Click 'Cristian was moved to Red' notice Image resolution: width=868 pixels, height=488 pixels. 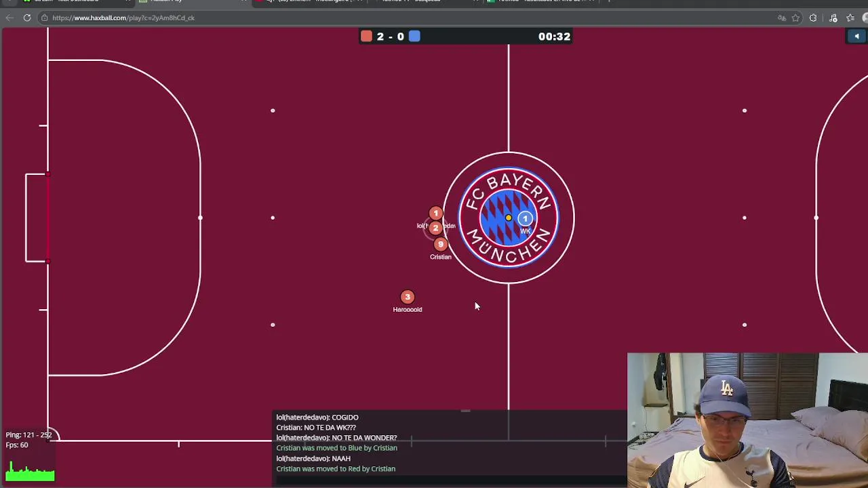pyautogui.click(x=336, y=469)
